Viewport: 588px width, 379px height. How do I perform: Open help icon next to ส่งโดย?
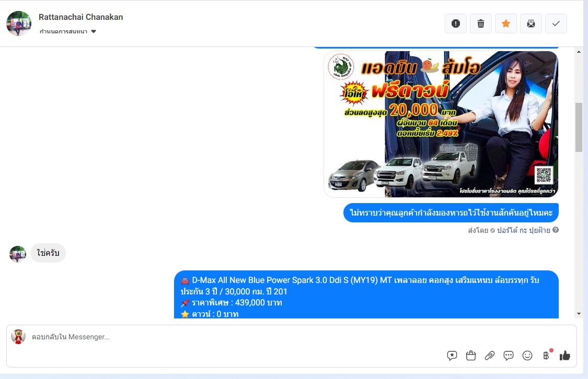556,230
